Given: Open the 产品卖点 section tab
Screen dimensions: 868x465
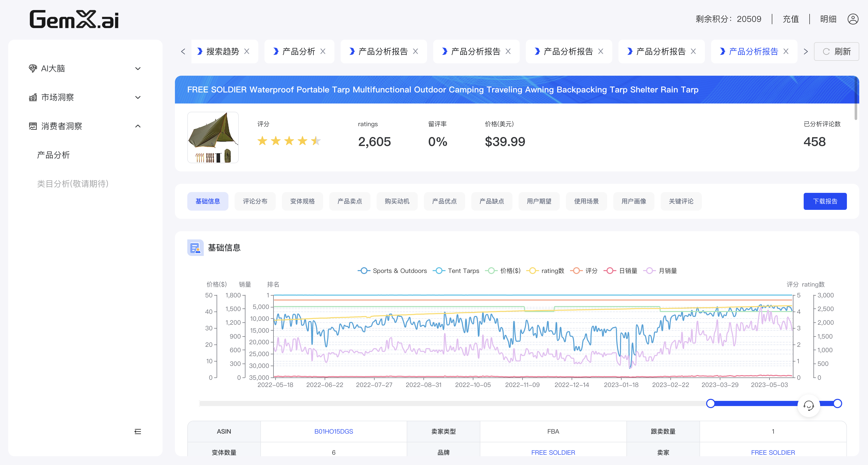Looking at the screenshot, I should tap(350, 201).
